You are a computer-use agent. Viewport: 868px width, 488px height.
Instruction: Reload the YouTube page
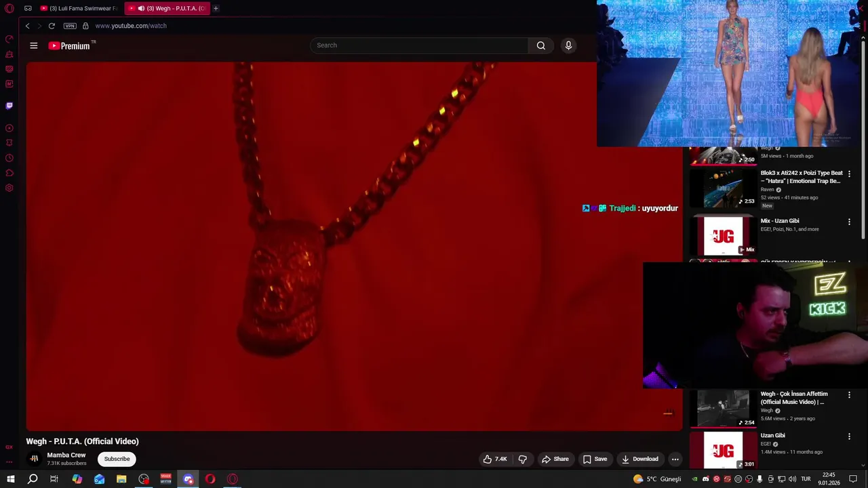[x=52, y=26]
